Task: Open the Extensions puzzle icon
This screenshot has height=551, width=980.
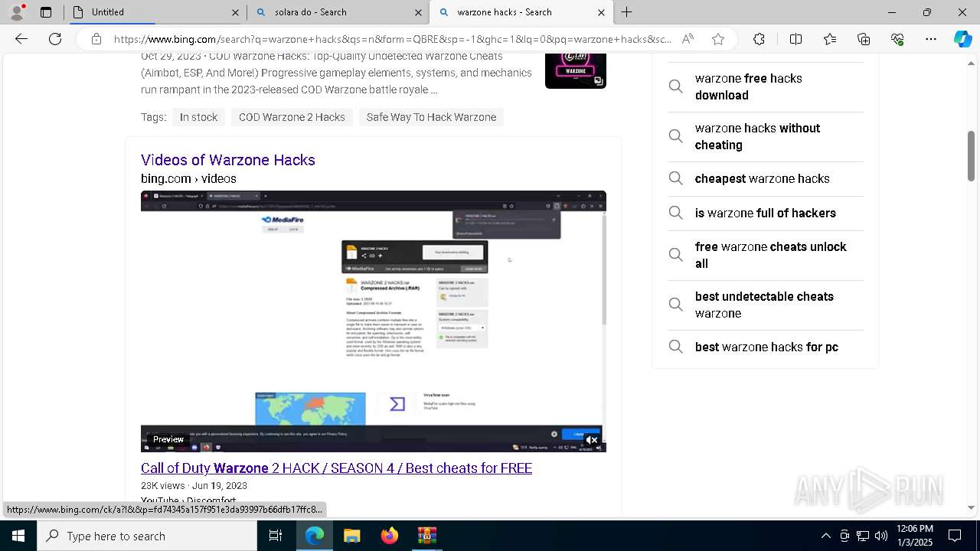Action: (759, 39)
